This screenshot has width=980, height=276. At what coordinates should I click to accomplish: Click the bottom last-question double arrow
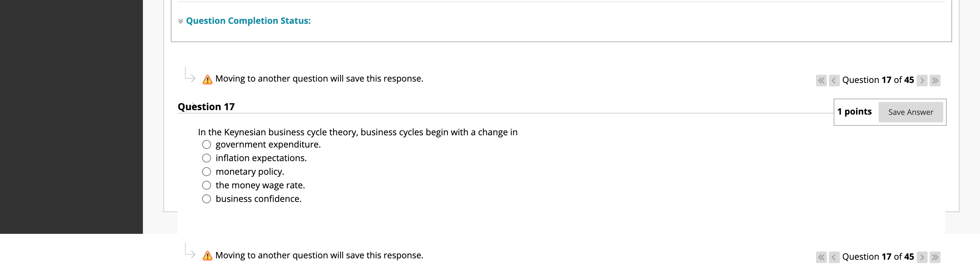(935, 257)
